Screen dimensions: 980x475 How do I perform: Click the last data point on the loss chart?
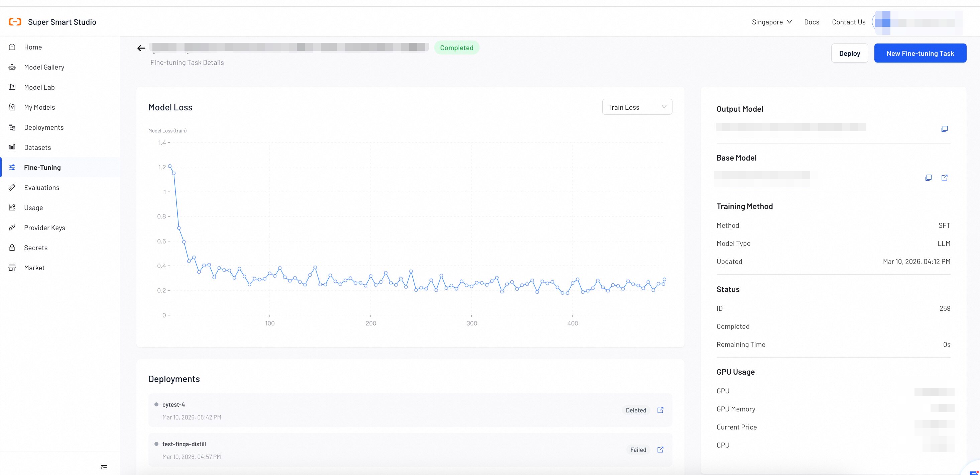click(664, 279)
